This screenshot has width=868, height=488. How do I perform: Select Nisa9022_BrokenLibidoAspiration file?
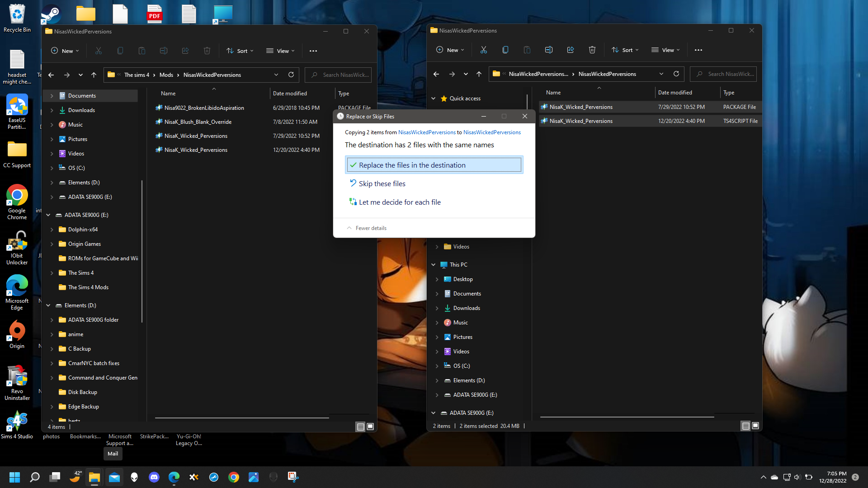click(x=204, y=108)
